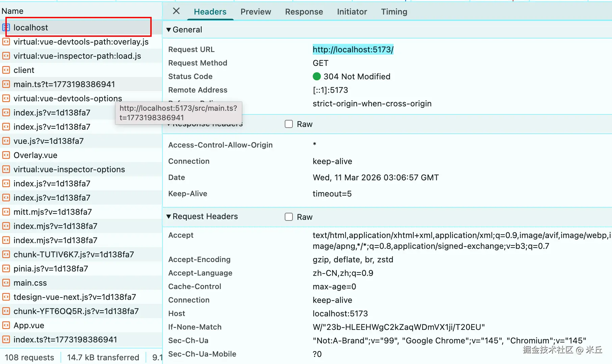Screen dimensions: 612x364
Task: Select the pinia.js?v=1d138fa7 request
Action: coord(81,268)
